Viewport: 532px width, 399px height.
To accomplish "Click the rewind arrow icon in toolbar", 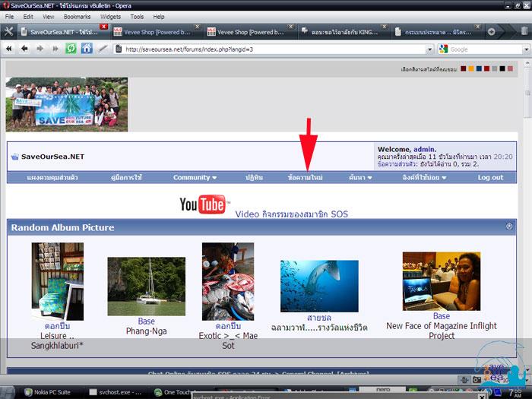I will coord(10,49).
